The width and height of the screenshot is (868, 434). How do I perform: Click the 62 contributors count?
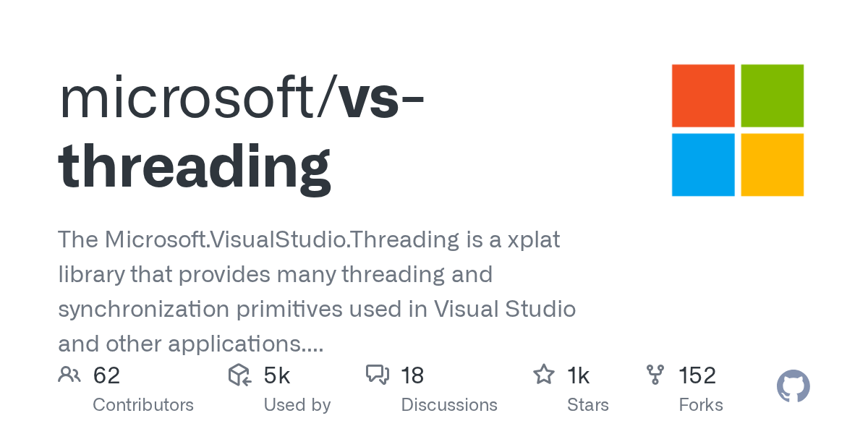click(x=106, y=375)
